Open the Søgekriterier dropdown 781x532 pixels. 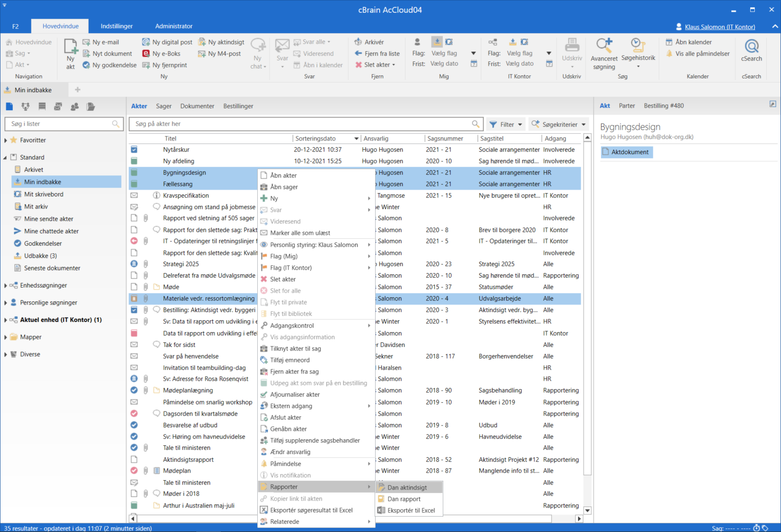tap(559, 124)
